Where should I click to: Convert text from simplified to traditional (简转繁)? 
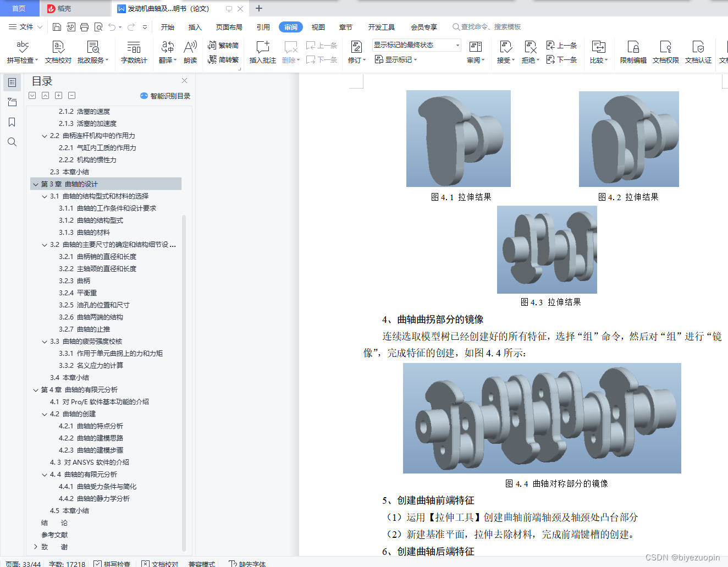223,60
